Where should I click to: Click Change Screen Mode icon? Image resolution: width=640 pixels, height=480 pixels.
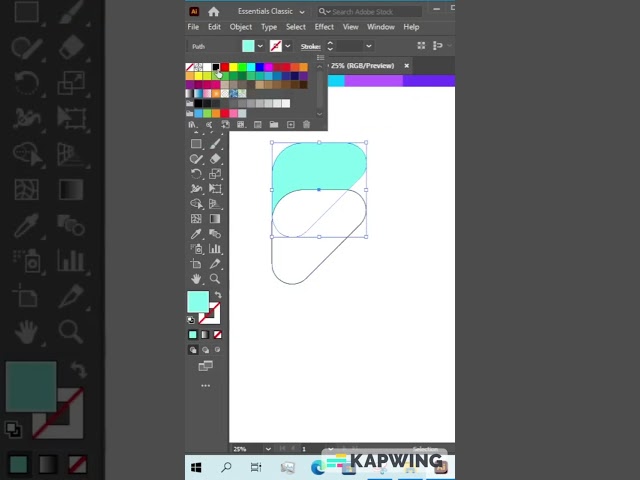205,366
